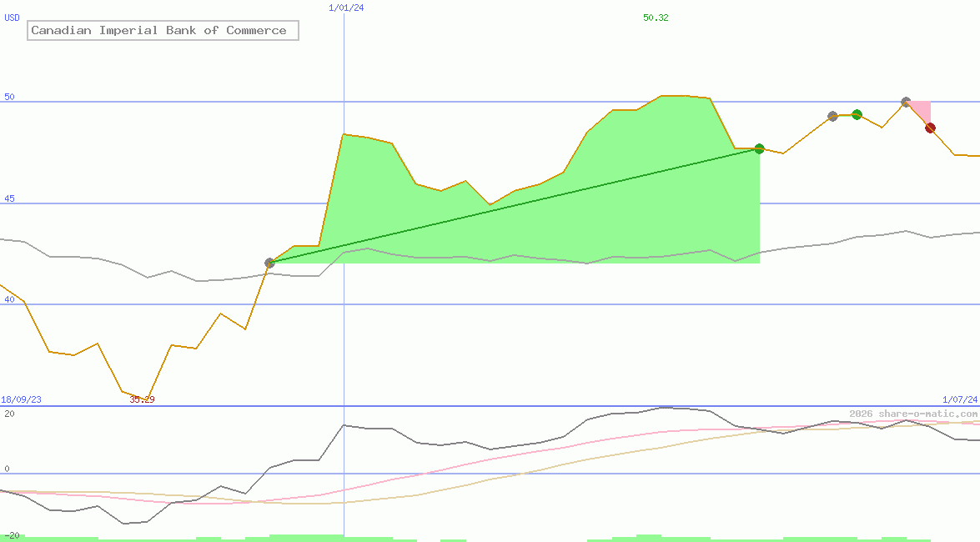Click the Canadian Imperial Bank of Commerce title
980x542 pixels.
tap(163, 30)
